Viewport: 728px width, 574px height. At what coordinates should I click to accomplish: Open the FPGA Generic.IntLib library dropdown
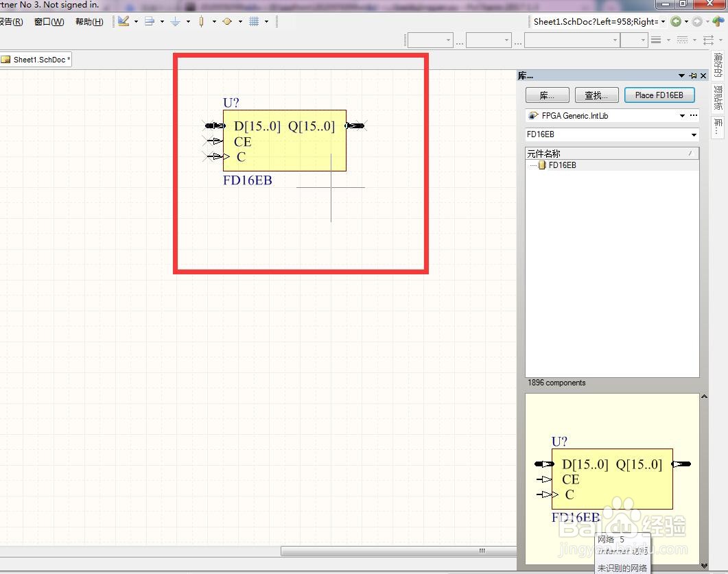[x=682, y=115]
